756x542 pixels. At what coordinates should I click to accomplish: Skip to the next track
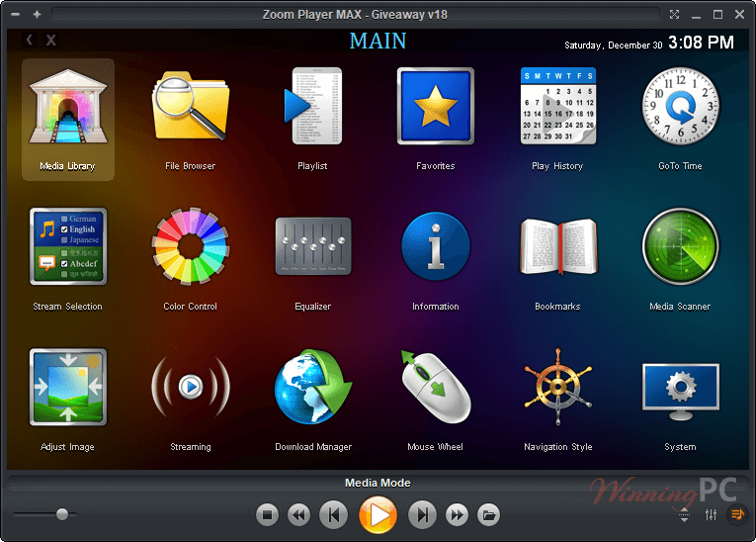coord(422,515)
